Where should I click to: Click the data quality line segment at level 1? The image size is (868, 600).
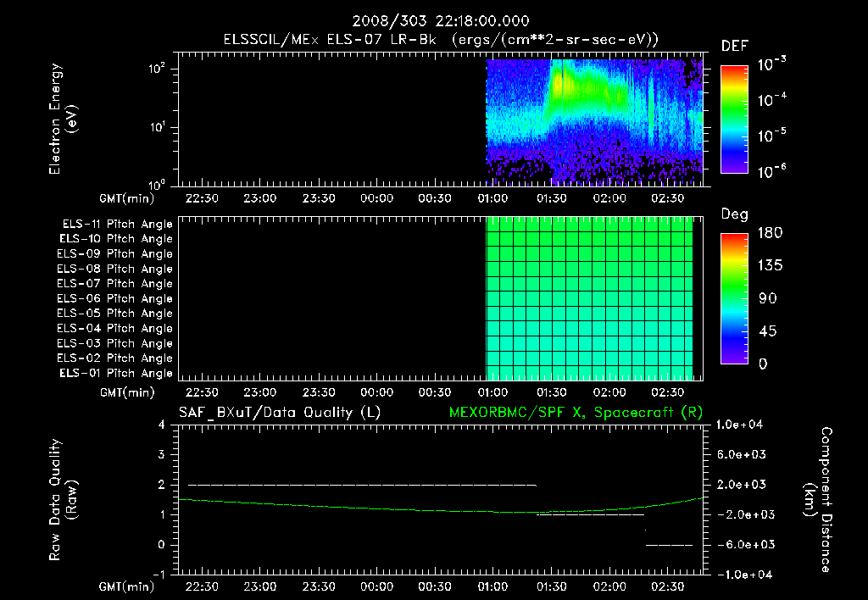click(591, 514)
